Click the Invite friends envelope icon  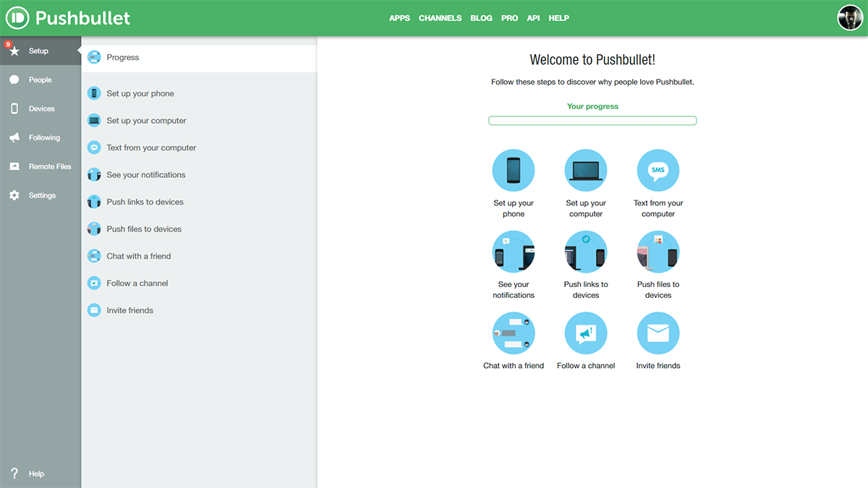(x=658, y=333)
